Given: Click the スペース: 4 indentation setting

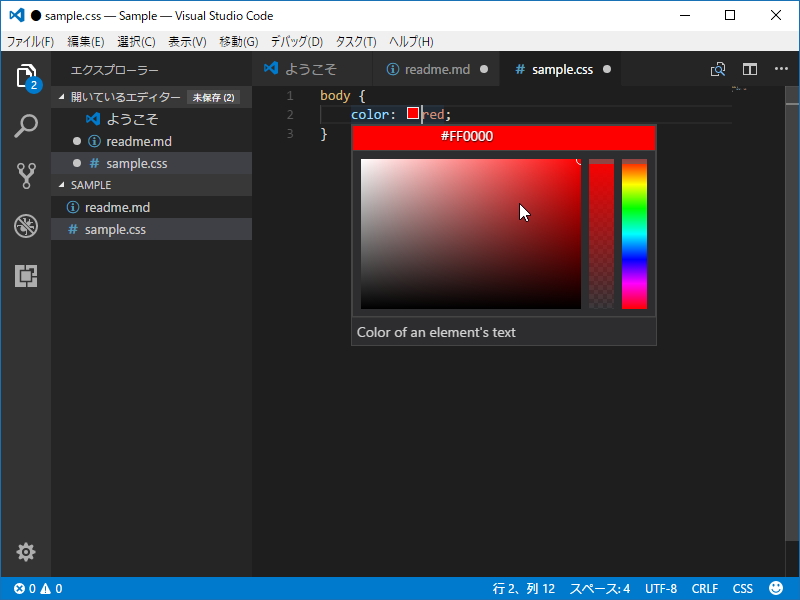Looking at the screenshot, I should (x=599, y=589).
